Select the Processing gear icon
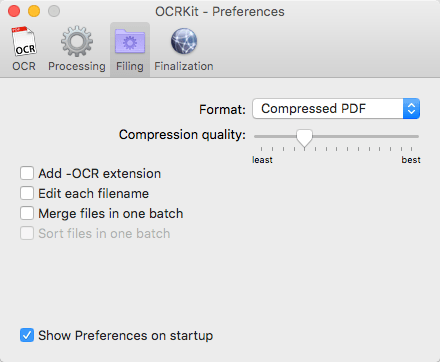Image resolution: width=440 pixels, height=362 pixels. (77, 41)
